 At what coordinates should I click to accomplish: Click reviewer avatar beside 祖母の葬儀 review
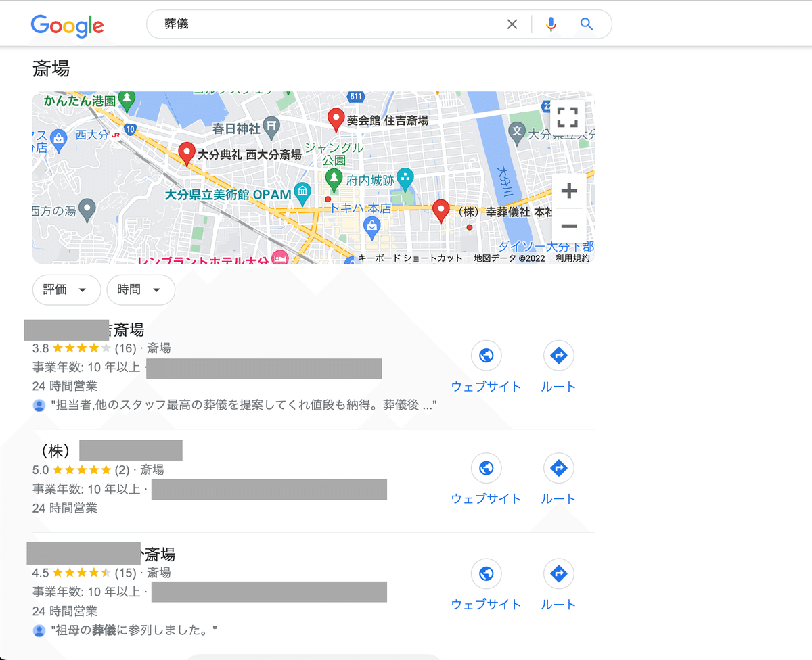click(x=39, y=630)
